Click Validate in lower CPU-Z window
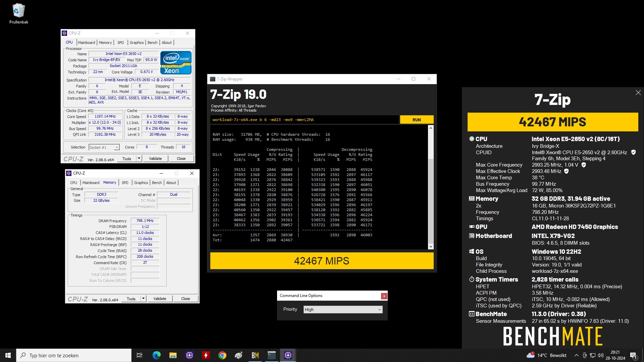 click(x=160, y=299)
